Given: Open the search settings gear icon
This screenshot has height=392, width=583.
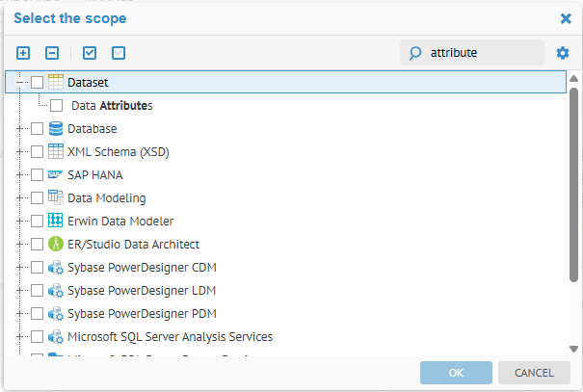Looking at the screenshot, I should (x=563, y=53).
